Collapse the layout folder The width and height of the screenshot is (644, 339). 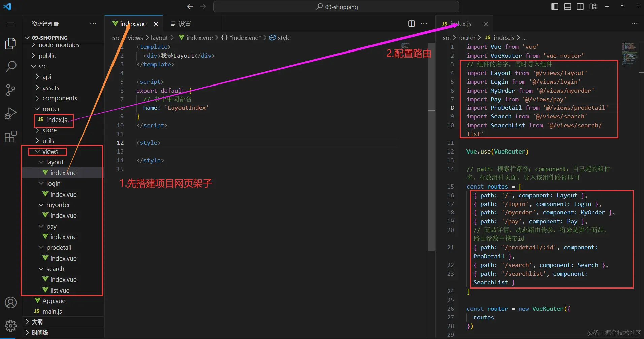point(55,162)
